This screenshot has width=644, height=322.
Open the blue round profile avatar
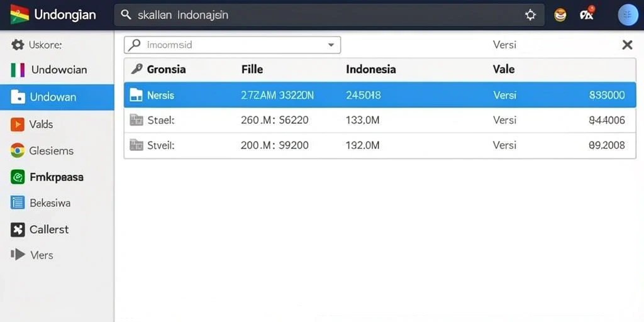pyautogui.click(x=628, y=15)
